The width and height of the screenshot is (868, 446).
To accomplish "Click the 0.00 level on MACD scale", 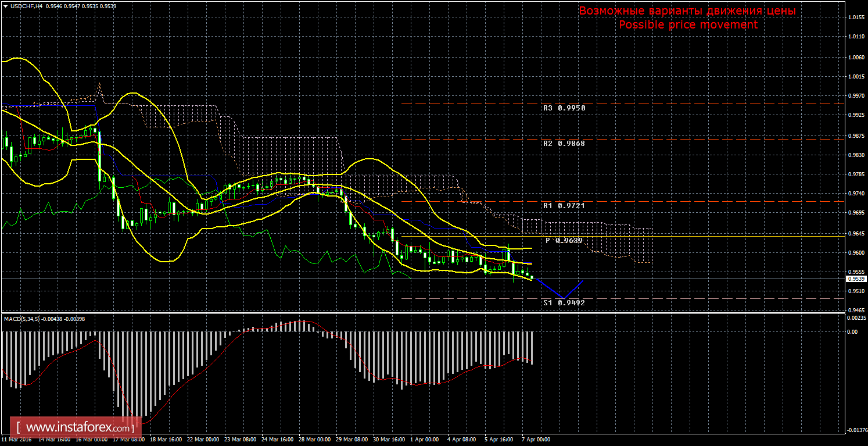I will point(852,332).
